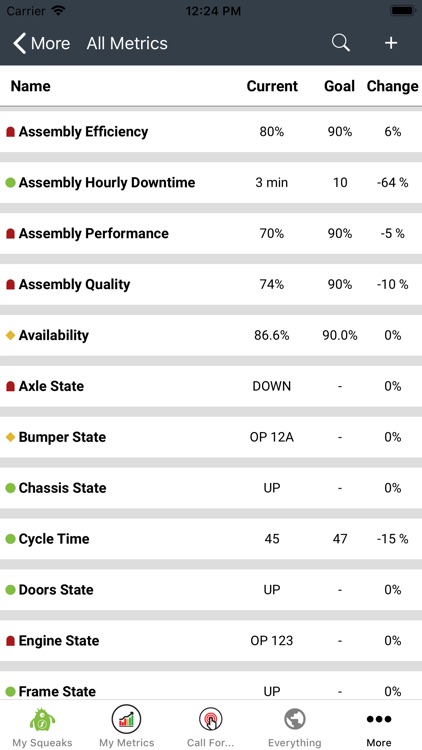The height and width of the screenshot is (750, 422).
Task: Open the Assembly Hourly Downtime metric
Action: tap(211, 183)
